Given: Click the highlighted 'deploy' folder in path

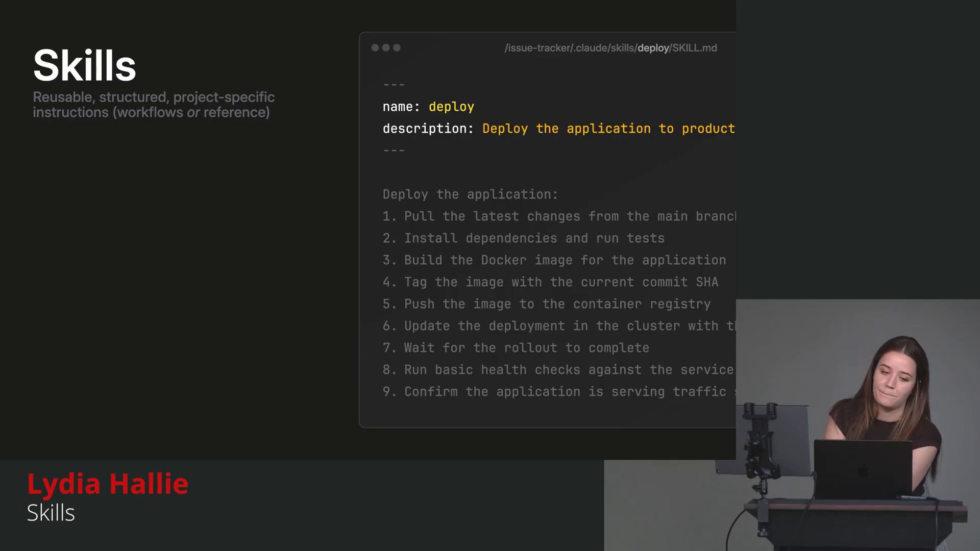Looking at the screenshot, I should (653, 48).
